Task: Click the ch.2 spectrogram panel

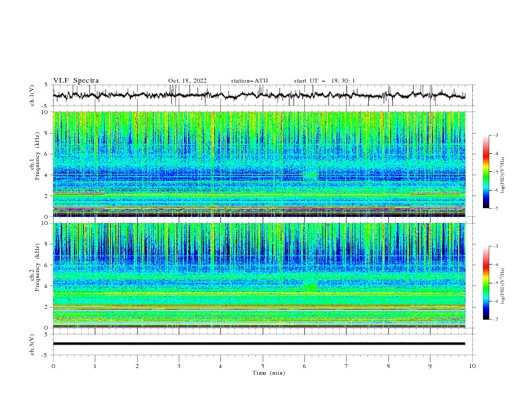Action: [259, 275]
